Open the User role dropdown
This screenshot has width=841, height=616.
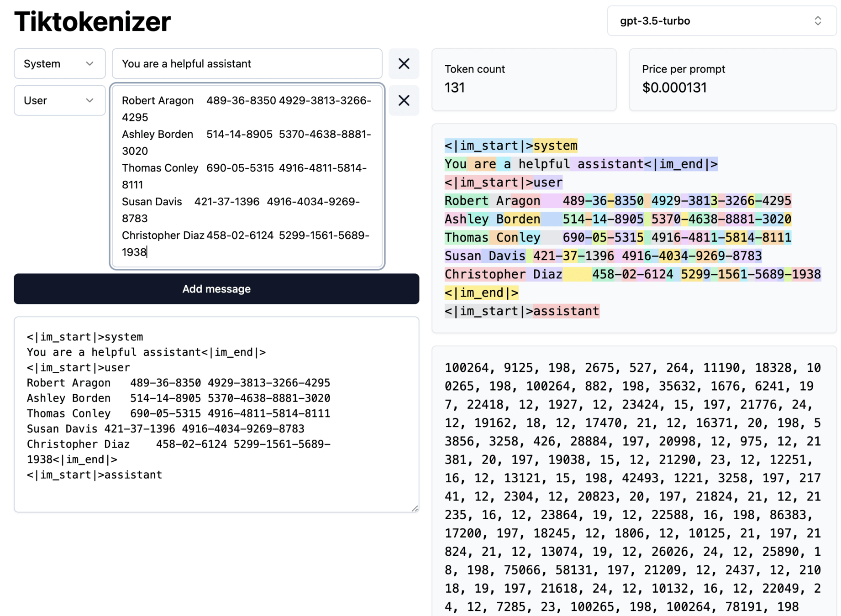point(60,100)
